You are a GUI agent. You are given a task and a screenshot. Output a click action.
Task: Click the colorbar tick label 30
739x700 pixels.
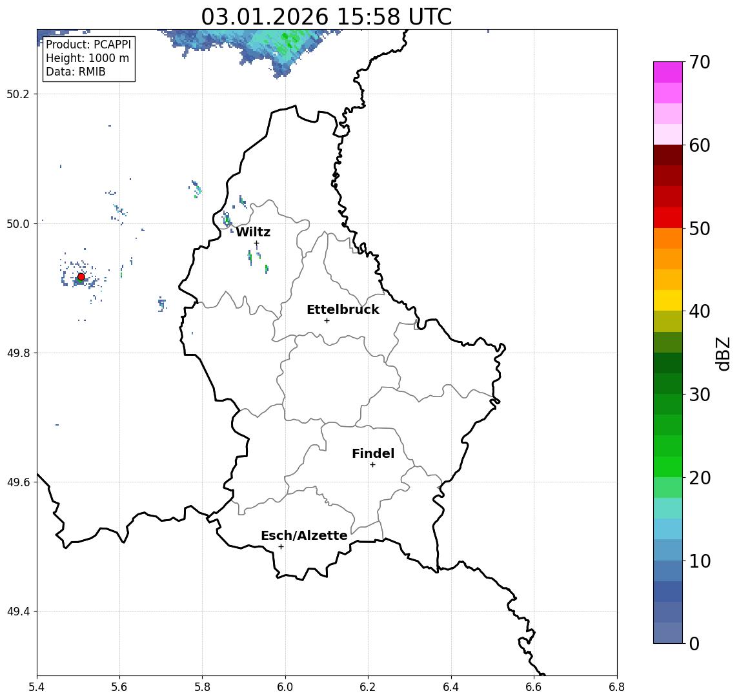(700, 395)
